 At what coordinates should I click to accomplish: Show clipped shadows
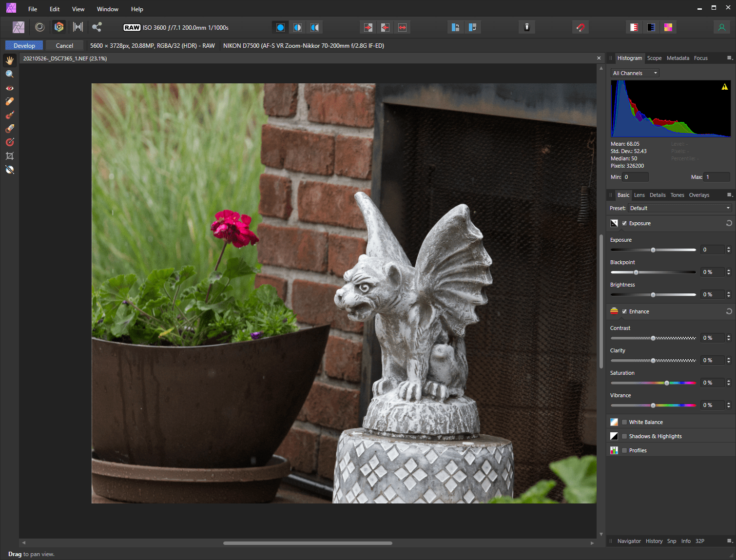click(651, 27)
